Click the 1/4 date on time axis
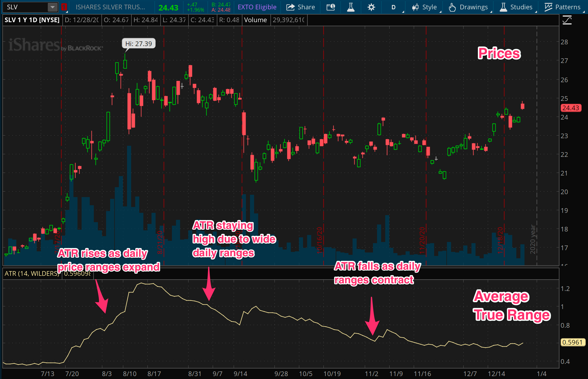 [542, 374]
